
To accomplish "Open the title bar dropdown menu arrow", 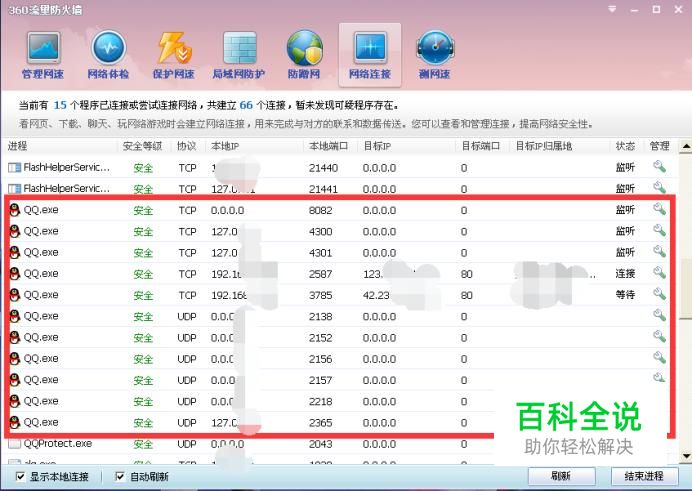I will pyautogui.click(x=612, y=9).
